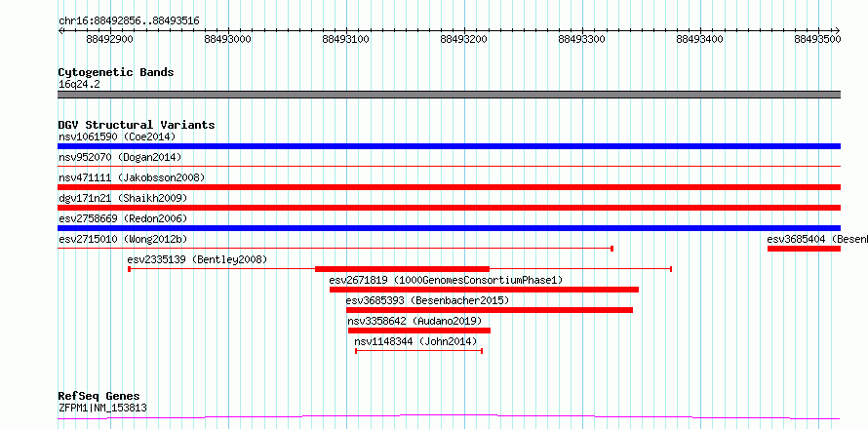Open nsv3358642 (Audano2019) label
The height and width of the screenshot is (429, 868).
pos(414,321)
